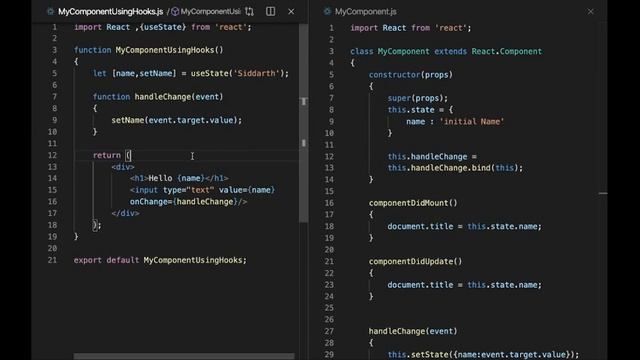
Task: Click the 'return (' line
Action: click(112, 155)
